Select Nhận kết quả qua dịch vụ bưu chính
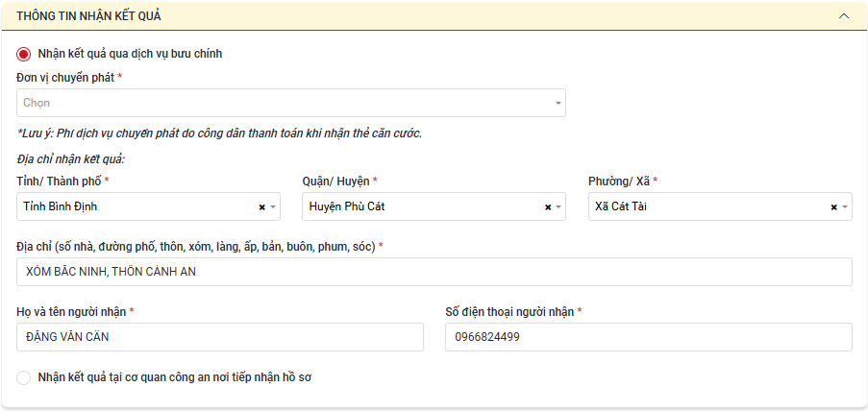 [23, 54]
